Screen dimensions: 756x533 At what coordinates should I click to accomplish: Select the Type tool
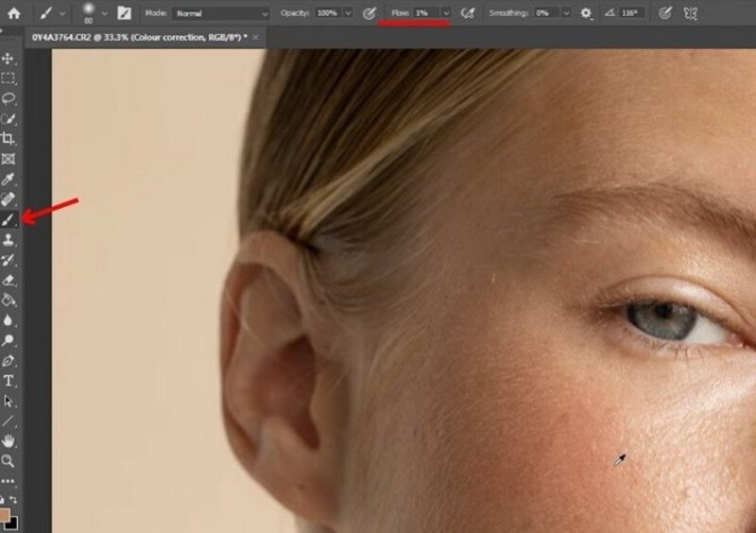(8, 381)
